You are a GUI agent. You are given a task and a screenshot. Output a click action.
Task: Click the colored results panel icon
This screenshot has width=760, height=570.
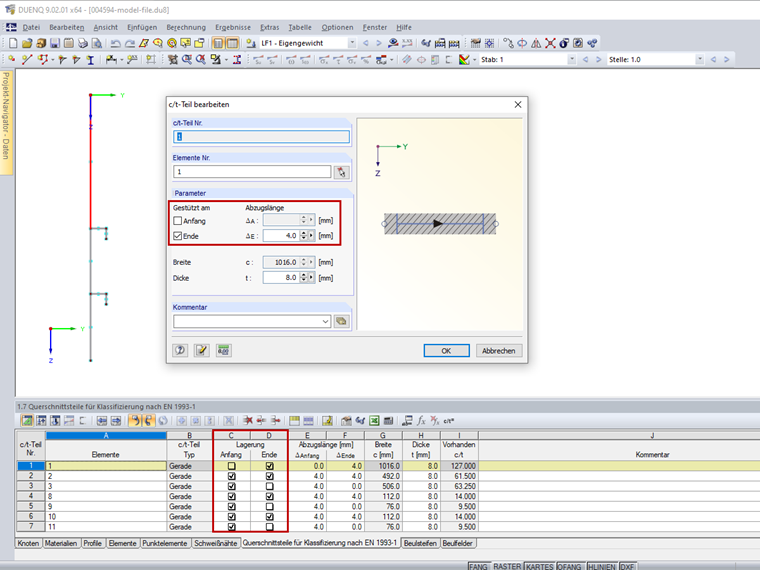click(464, 60)
